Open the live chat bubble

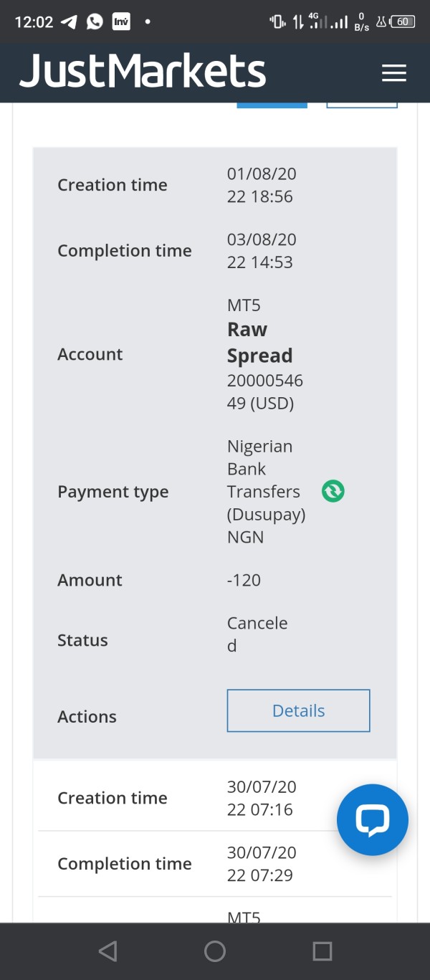coord(373,819)
